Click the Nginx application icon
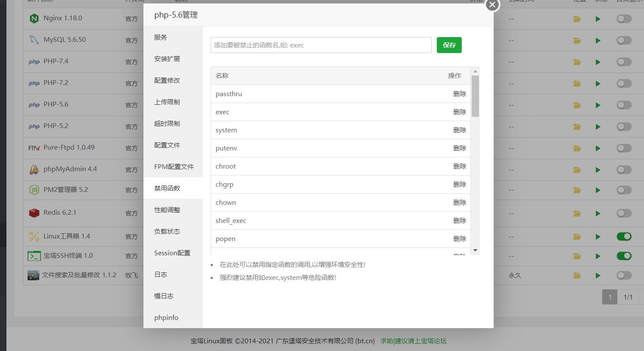 coord(34,18)
